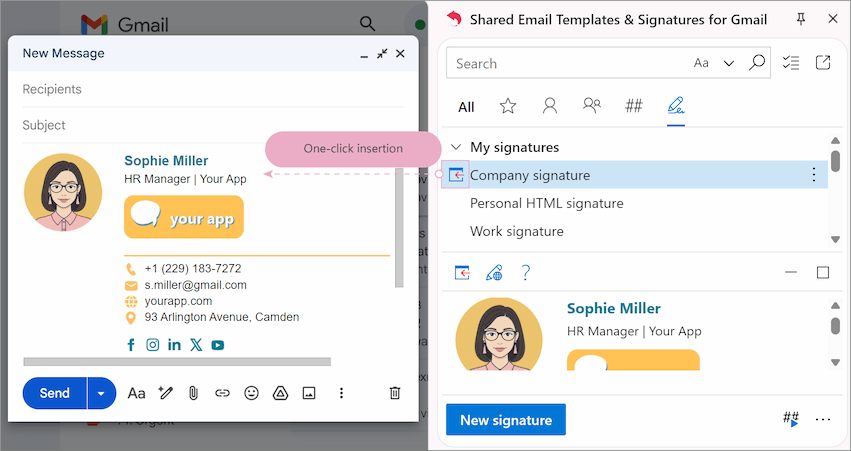Open send options dropdown arrow
Image resolution: width=851 pixels, height=451 pixels.
(101, 393)
